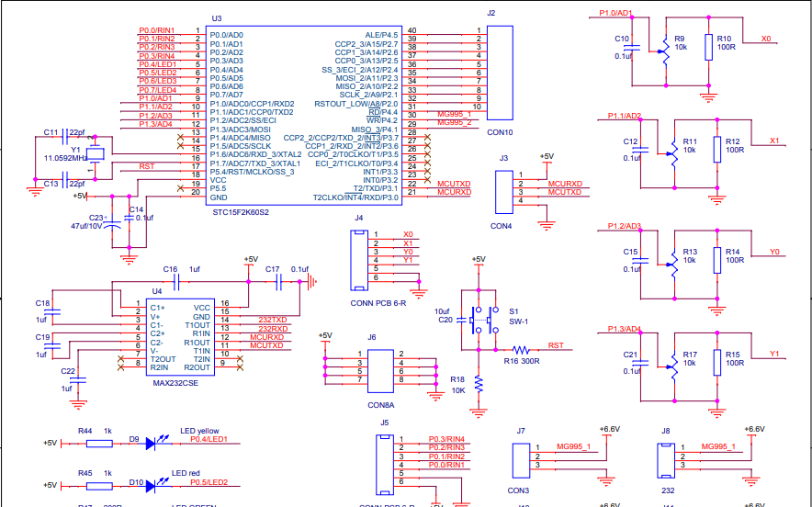
Task: Click the T2CLKO/INT4/RXD/P3.0 pin label
Action: pos(355,197)
